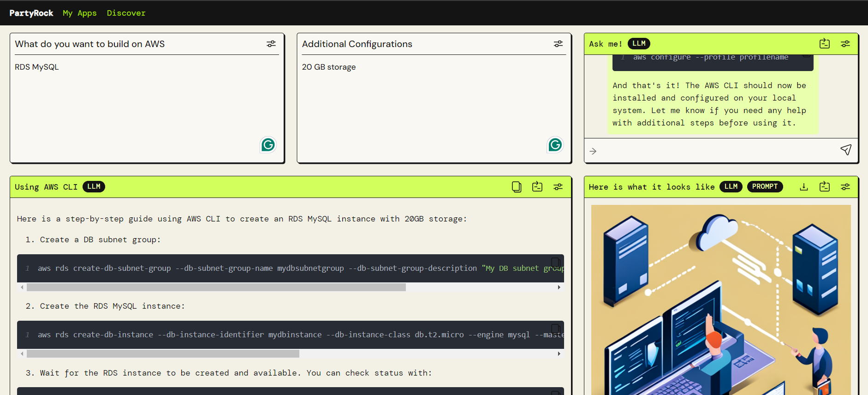Click the LLM badge on Ask me! widget
The image size is (868, 395).
coord(639,43)
